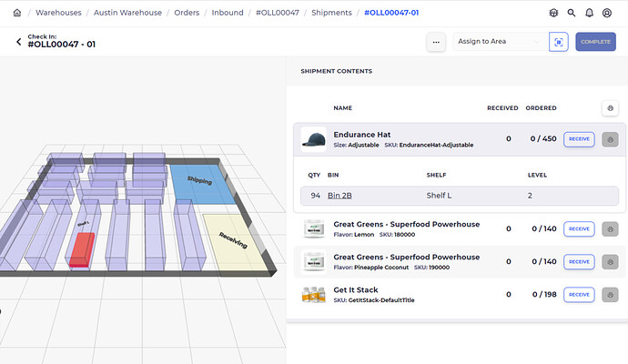The image size is (628, 364).
Task: Open the bug report icon
Action: point(553,13)
